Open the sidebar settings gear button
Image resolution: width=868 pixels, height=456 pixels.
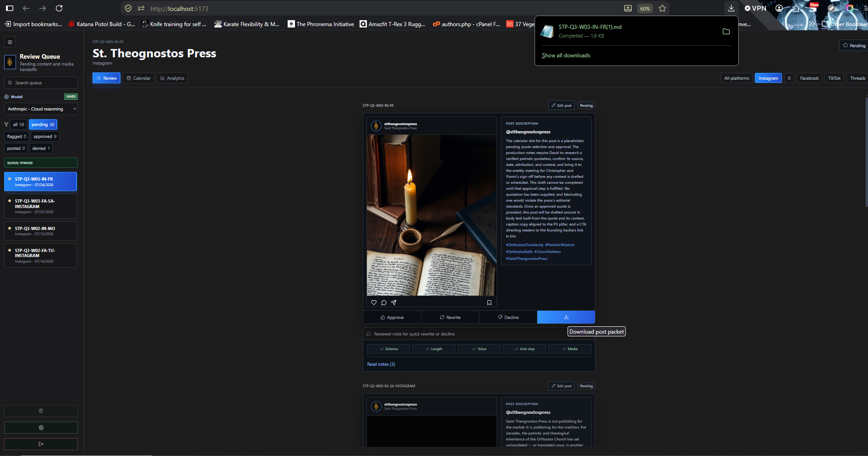point(41,428)
